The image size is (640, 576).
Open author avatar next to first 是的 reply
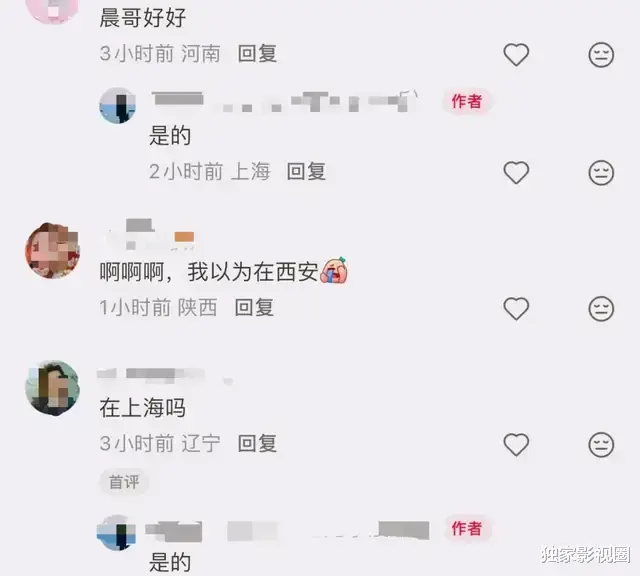118,105
